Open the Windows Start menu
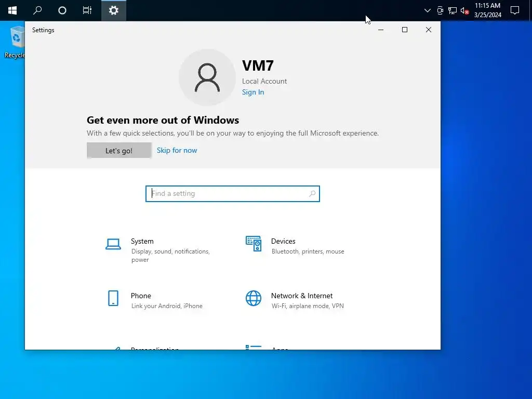Screen dimensions: 532x399 tap(12, 10)
